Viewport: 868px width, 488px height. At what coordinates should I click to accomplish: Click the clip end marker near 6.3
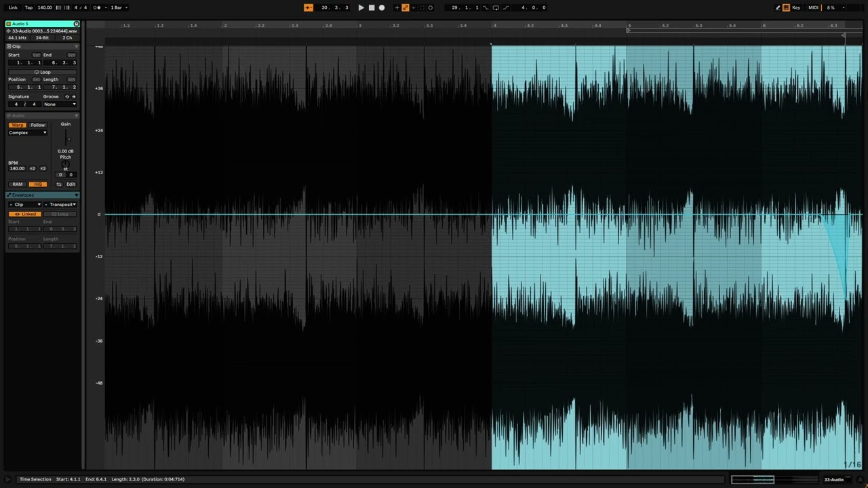(844, 35)
